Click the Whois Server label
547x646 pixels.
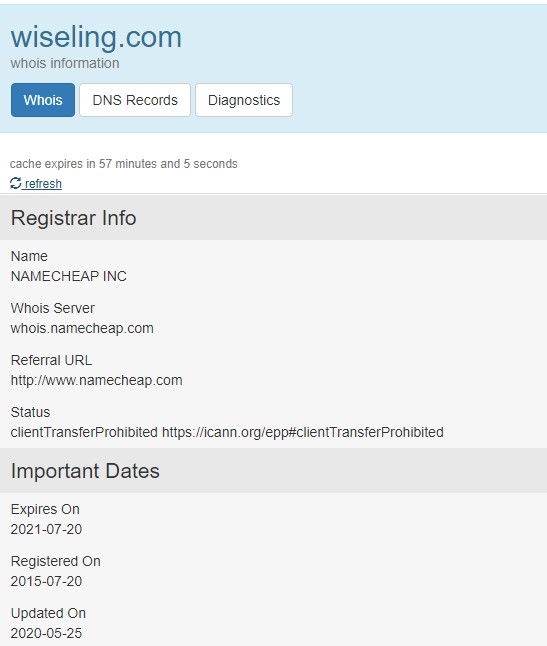53,308
